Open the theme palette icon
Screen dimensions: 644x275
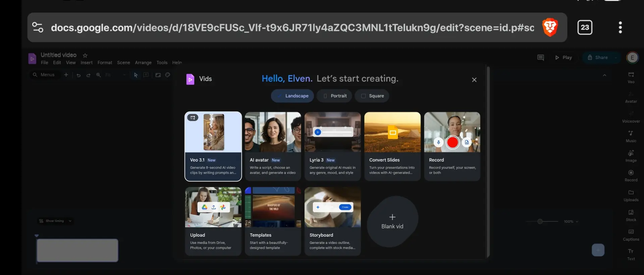[x=168, y=75]
